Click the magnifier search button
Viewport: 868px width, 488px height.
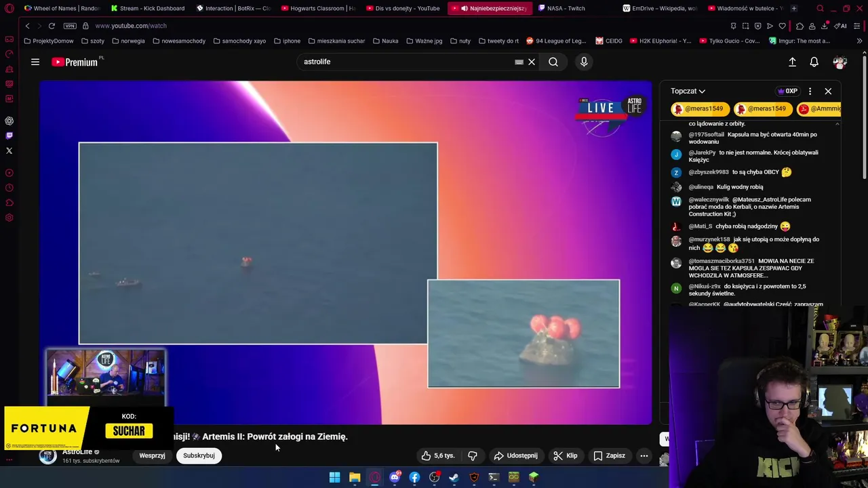click(553, 62)
